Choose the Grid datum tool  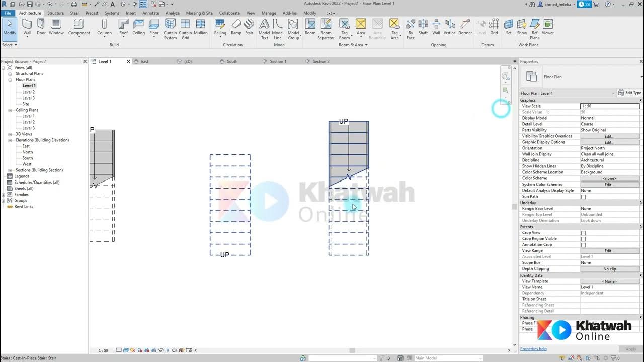click(x=494, y=27)
